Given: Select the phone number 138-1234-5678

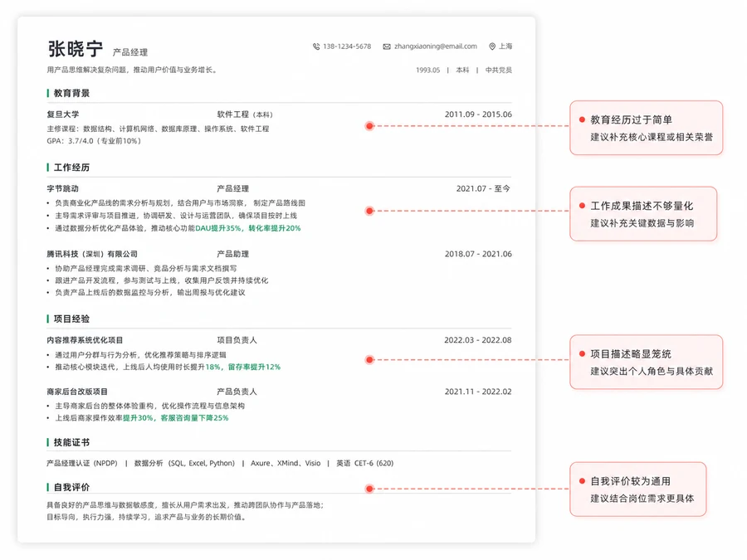Looking at the screenshot, I should [x=347, y=46].
